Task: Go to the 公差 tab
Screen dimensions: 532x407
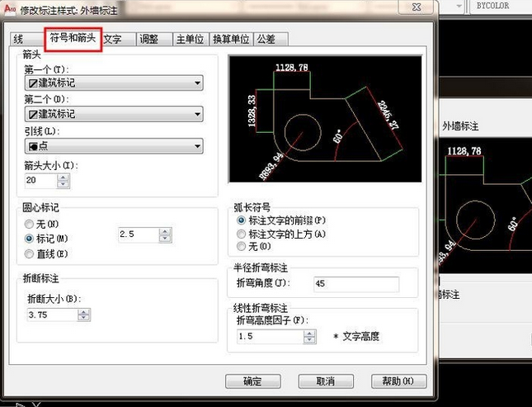Action: click(266, 39)
